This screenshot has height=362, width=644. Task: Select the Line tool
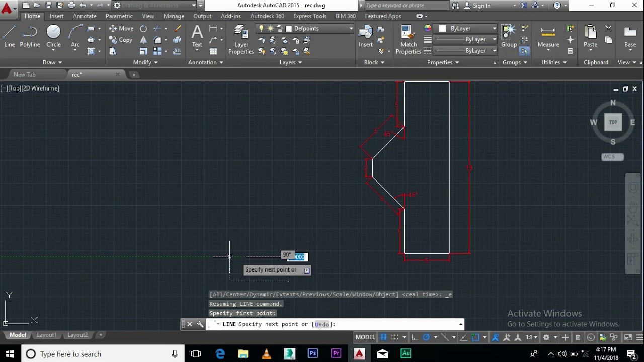(10, 36)
